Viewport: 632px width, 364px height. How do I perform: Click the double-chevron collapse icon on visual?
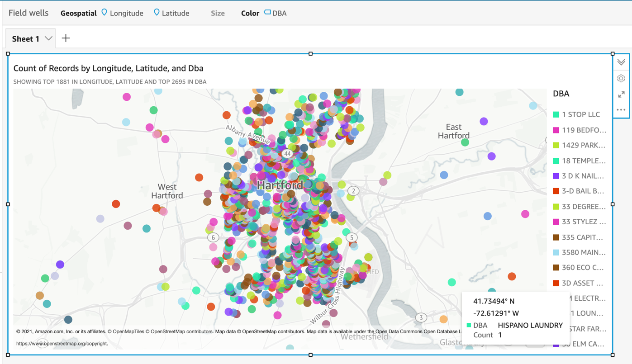(x=621, y=62)
